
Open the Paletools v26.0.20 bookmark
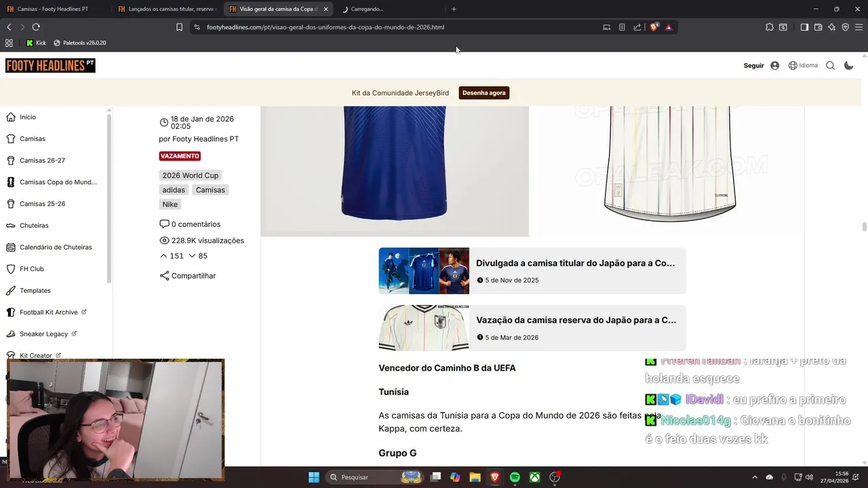79,43
